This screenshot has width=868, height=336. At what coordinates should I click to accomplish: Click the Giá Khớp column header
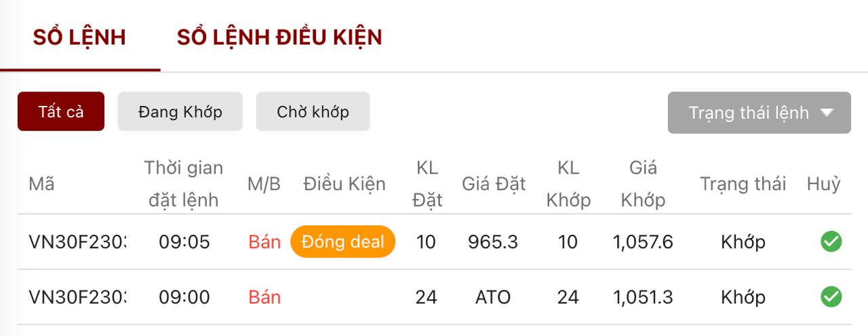[x=643, y=183]
